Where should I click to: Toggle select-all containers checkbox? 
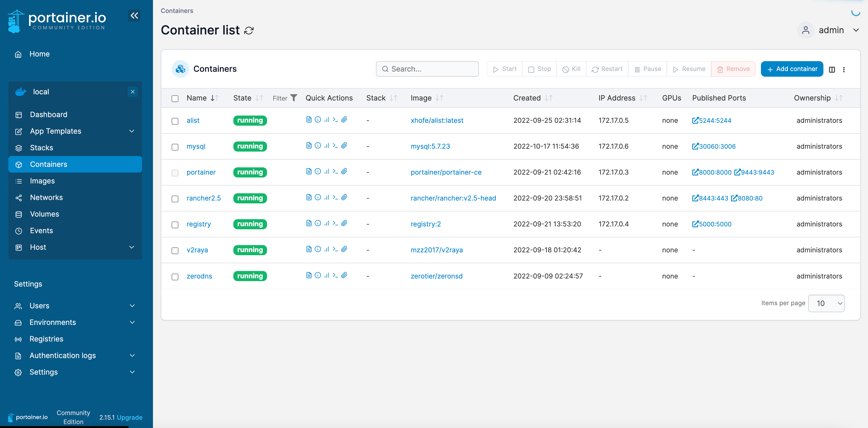click(x=175, y=98)
